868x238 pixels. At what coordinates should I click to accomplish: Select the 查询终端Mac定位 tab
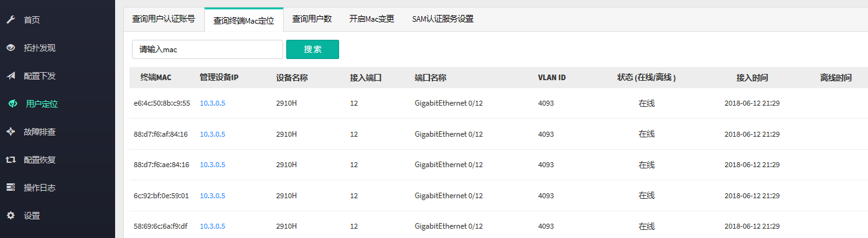(x=244, y=19)
